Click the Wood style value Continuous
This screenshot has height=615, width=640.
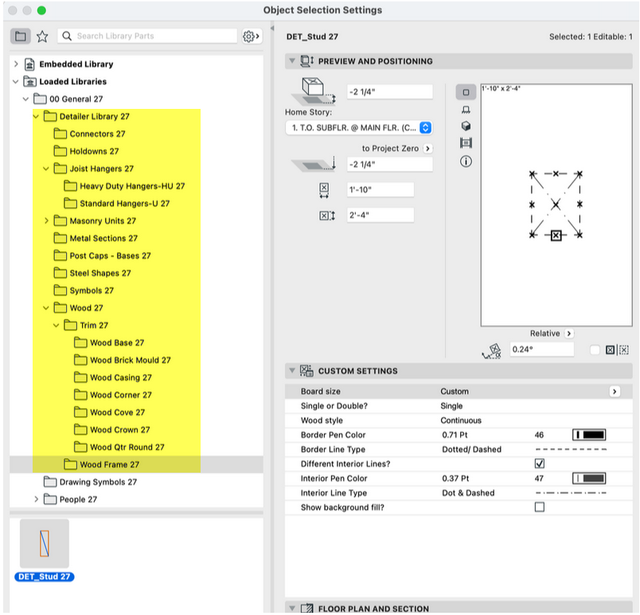pyautogui.click(x=461, y=420)
